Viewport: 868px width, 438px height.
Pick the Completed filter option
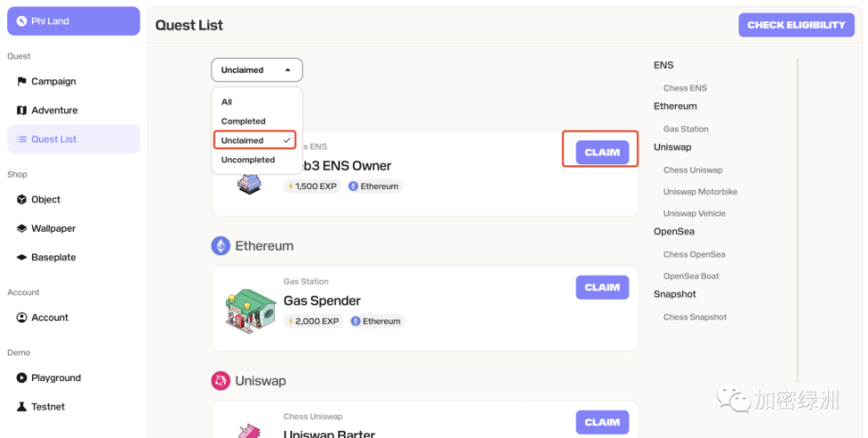[x=244, y=121]
